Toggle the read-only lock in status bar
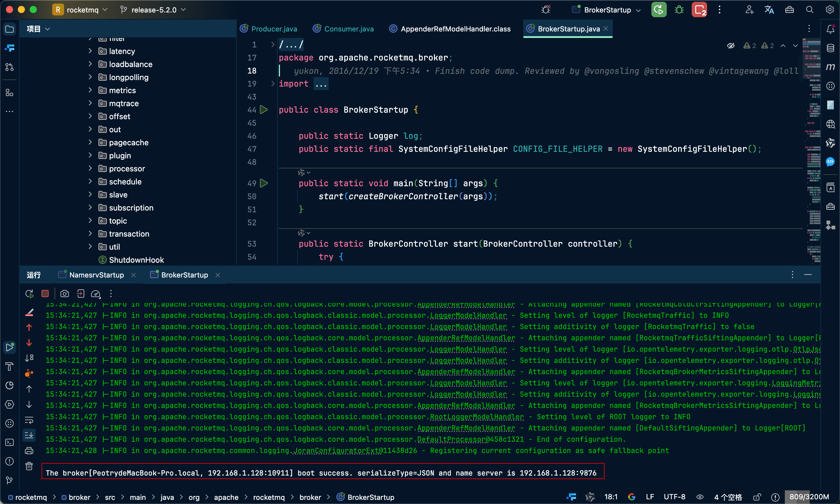Image resolution: width=840 pixels, height=504 pixels. point(757,497)
